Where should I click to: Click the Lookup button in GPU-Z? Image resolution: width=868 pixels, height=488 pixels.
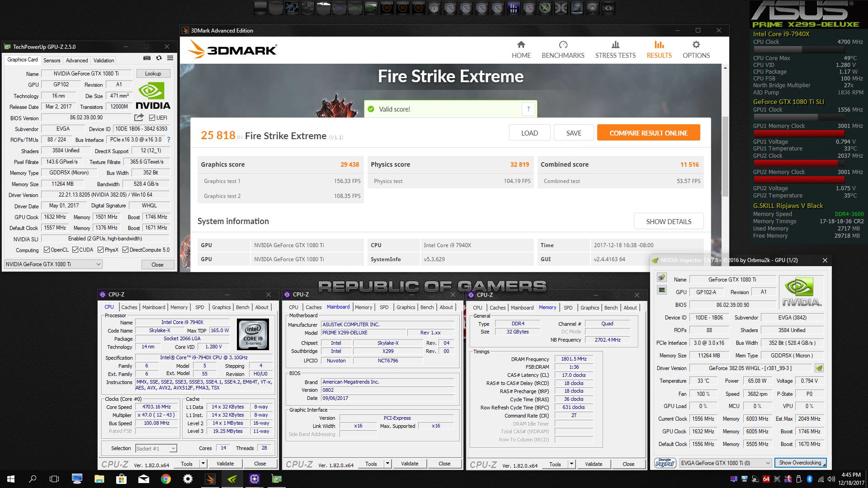click(153, 74)
